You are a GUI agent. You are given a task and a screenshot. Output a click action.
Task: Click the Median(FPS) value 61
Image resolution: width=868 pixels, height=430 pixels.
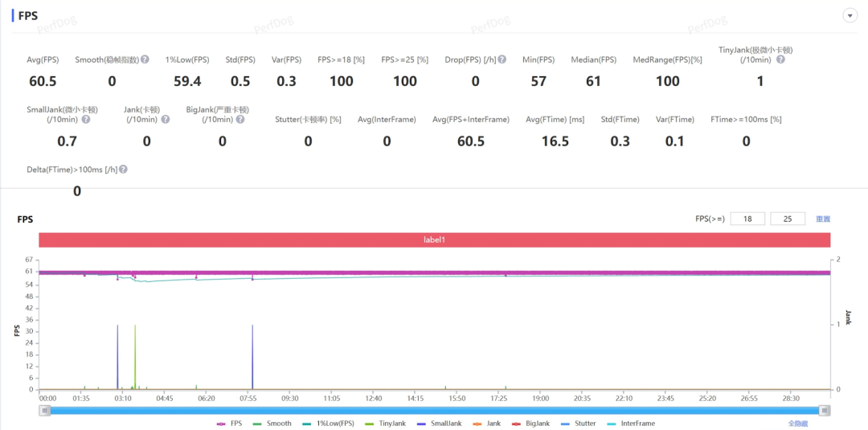(593, 81)
